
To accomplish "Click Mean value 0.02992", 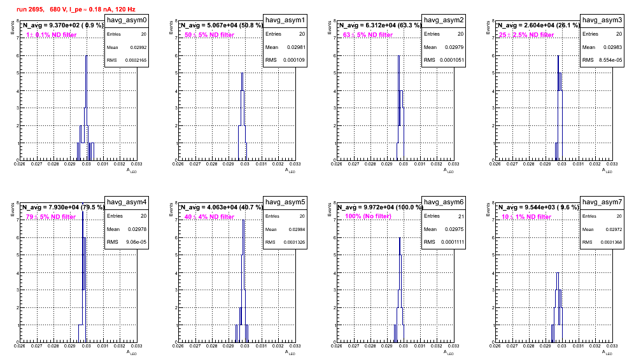I will click(x=138, y=47).
